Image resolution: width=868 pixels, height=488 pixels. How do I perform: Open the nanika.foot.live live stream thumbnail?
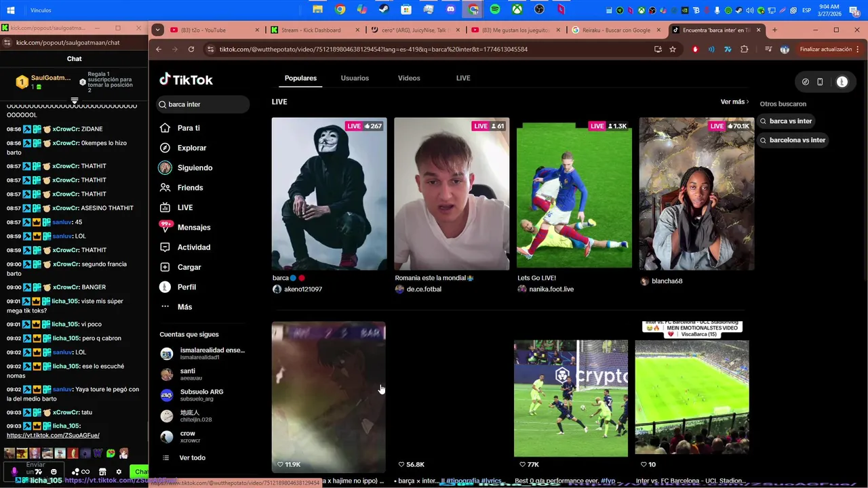pos(574,194)
